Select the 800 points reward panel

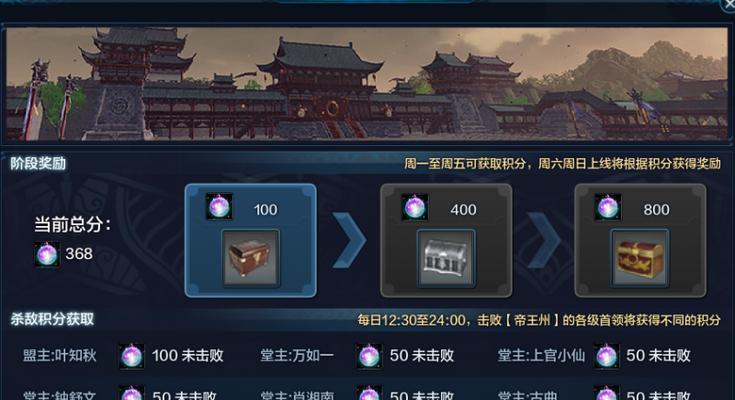(x=640, y=241)
